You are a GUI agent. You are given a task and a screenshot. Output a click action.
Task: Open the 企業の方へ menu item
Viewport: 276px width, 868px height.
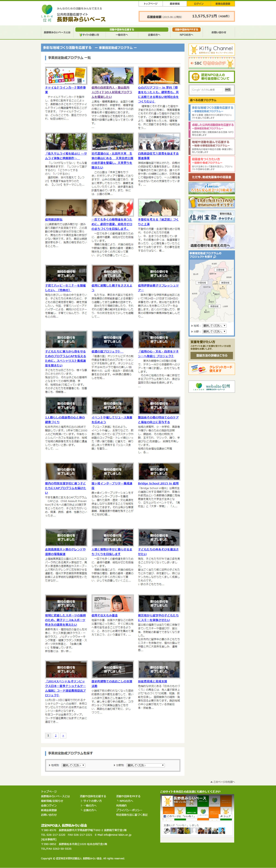click(154, 35)
